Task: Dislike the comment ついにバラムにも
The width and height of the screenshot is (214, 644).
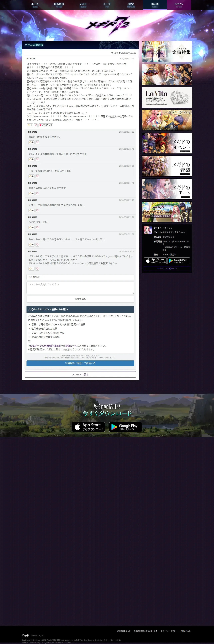Action: 37,228
